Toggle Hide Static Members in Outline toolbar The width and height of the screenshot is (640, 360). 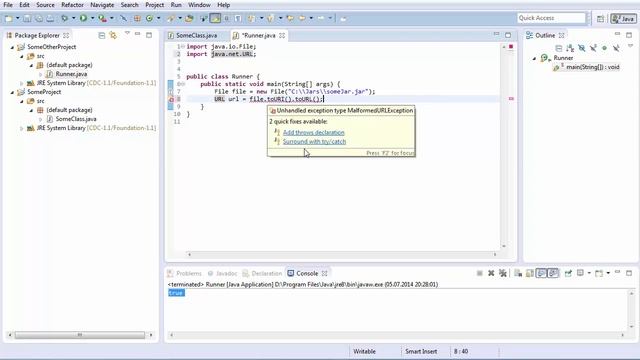click(x=593, y=48)
